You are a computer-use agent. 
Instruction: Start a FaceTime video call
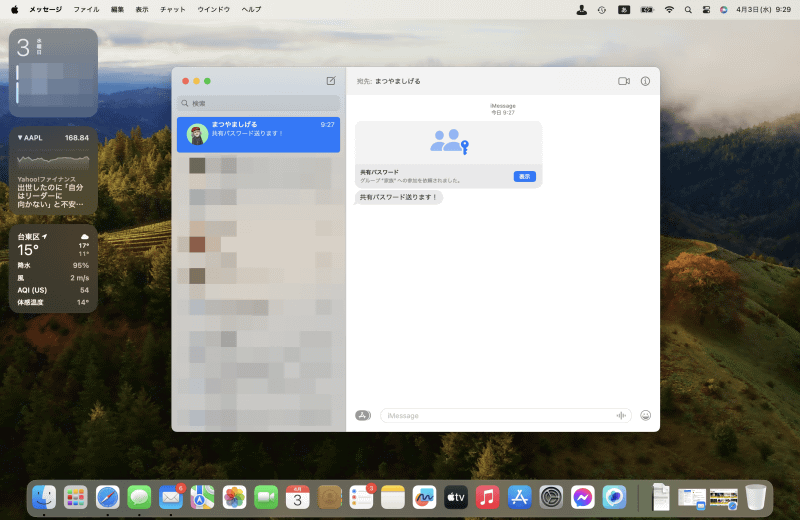623,81
